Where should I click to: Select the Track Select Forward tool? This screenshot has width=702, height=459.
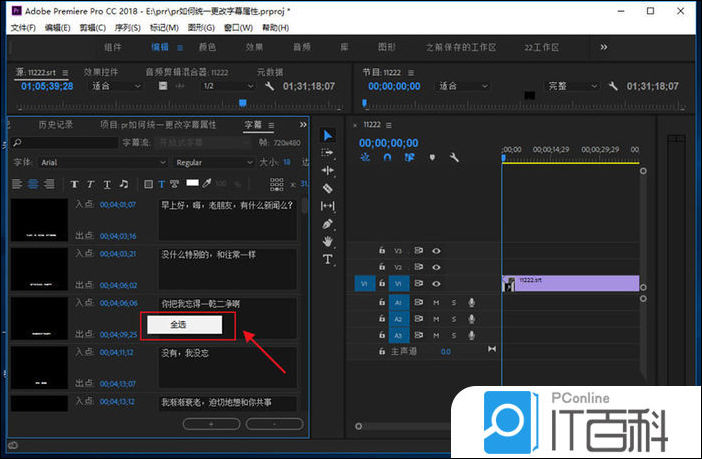pyautogui.click(x=327, y=152)
